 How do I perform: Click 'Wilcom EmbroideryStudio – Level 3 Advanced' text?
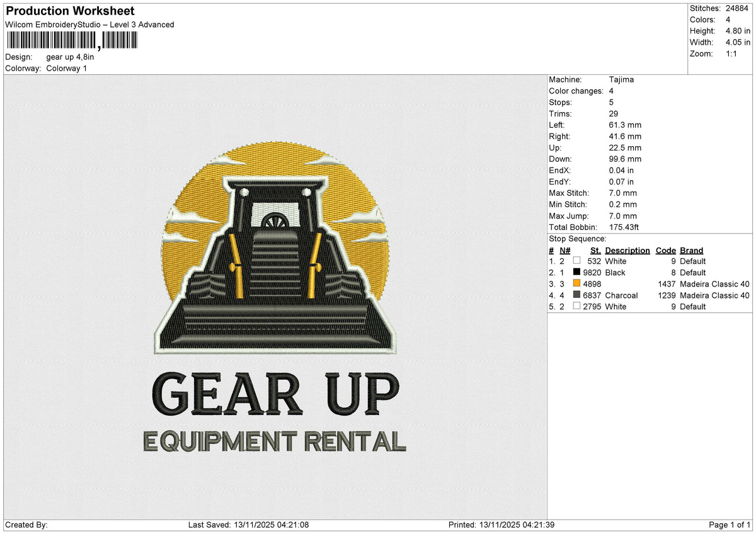89,25
